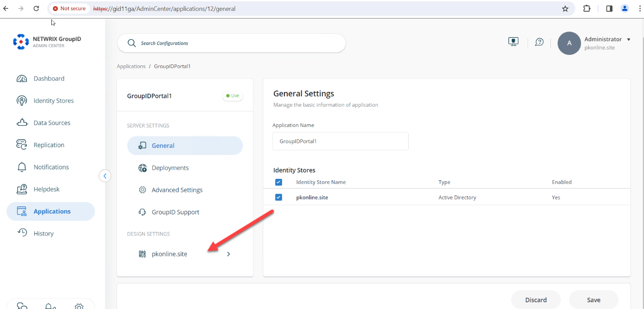The width and height of the screenshot is (644, 309).
Task: Save the General Settings changes
Action: click(x=593, y=300)
